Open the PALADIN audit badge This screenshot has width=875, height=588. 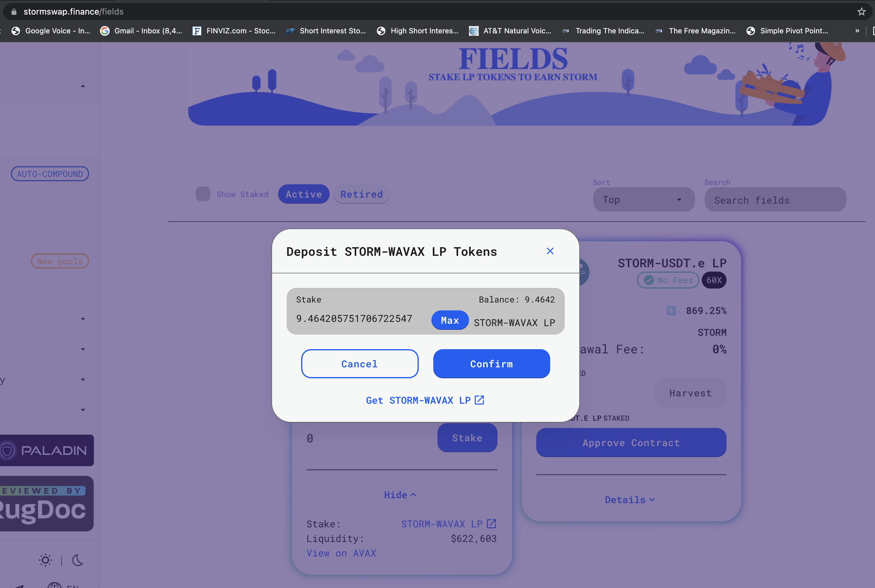point(46,450)
